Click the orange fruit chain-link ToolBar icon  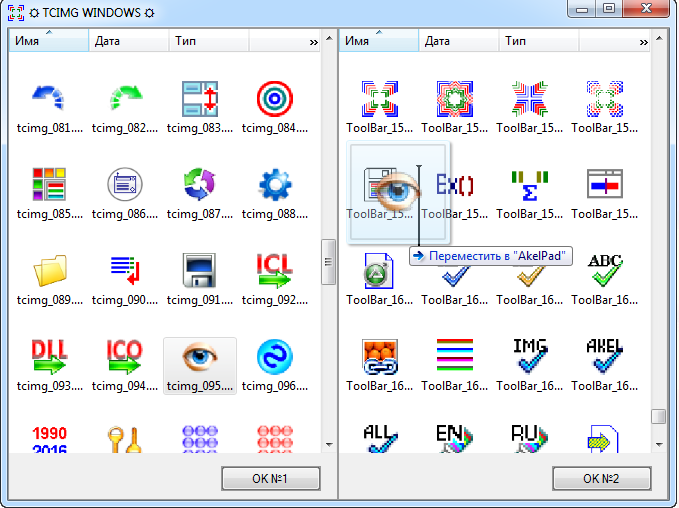[x=379, y=356]
